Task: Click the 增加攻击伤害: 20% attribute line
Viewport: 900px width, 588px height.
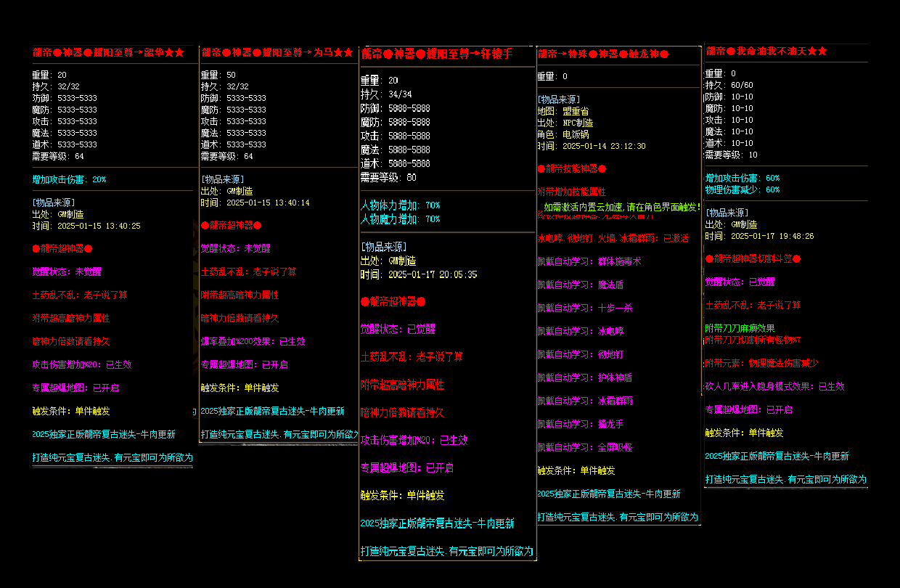Action: pyautogui.click(x=69, y=179)
